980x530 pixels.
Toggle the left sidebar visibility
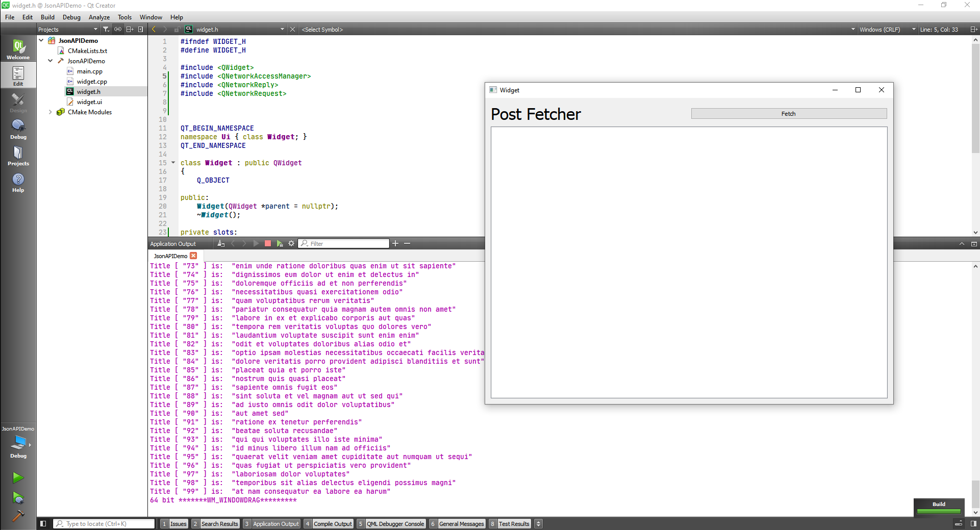[x=43, y=523]
